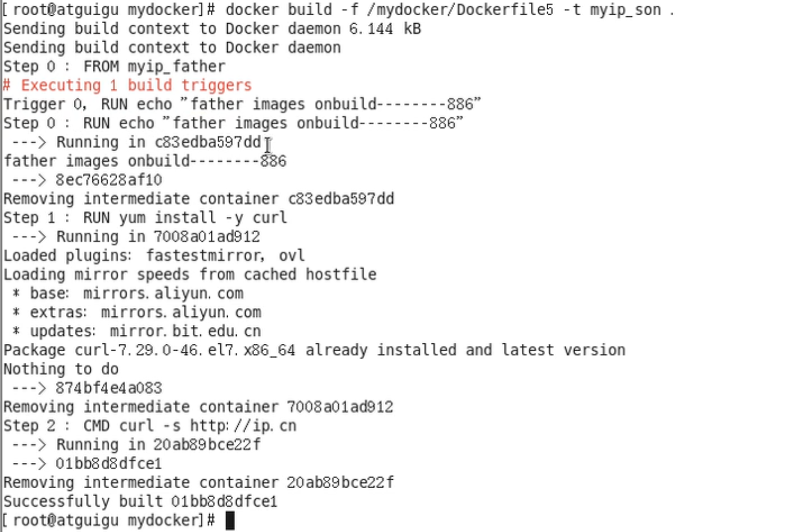804x532 pixels.
Task: Click the "Trigger 0, RUN echo" line
Action: point(242,104)
